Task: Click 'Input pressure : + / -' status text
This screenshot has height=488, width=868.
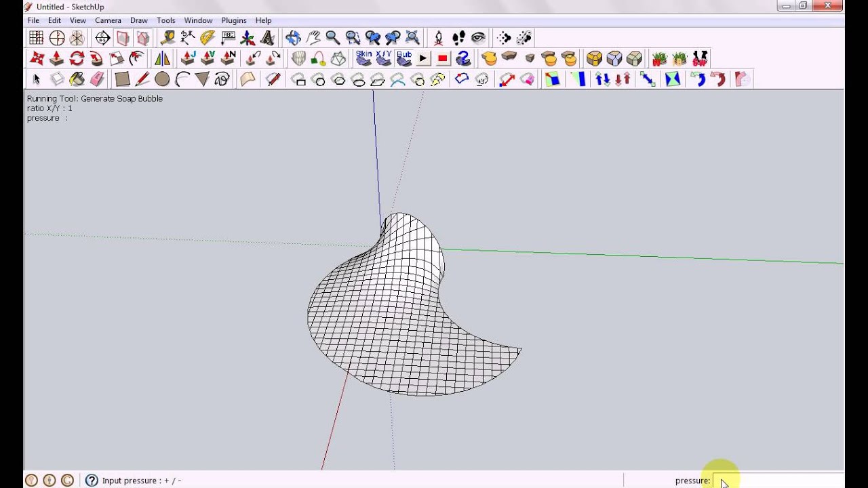Action: point(142,481)
